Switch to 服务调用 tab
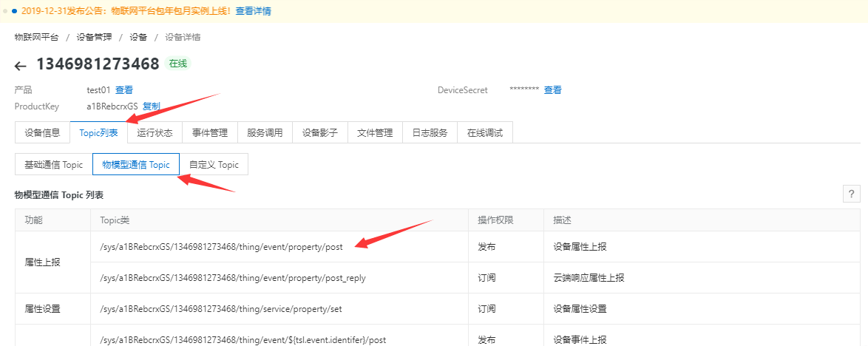Viewport: 868px width, 346px height. 265,133
